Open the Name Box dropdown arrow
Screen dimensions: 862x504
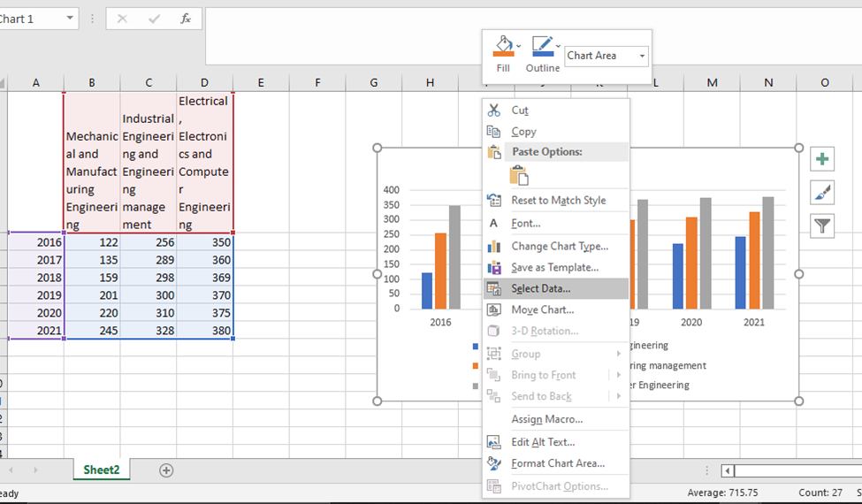click(x=70, y=19)
